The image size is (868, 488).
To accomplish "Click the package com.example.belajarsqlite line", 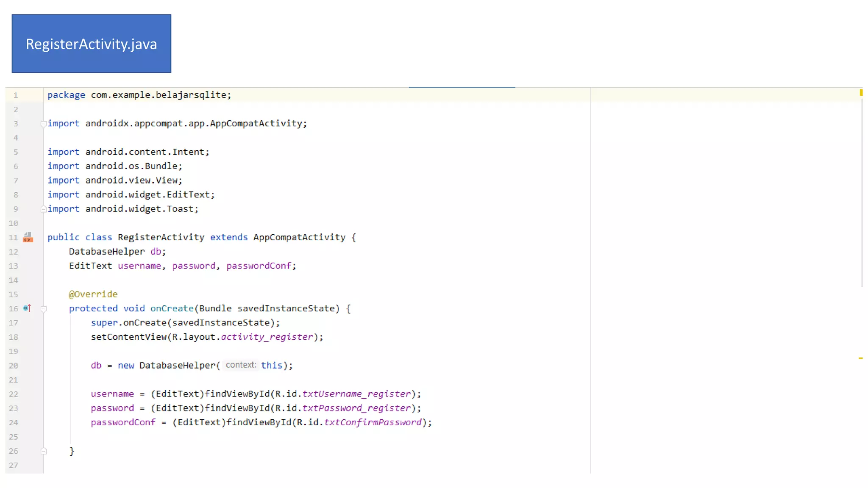I will tap(139, 95).
